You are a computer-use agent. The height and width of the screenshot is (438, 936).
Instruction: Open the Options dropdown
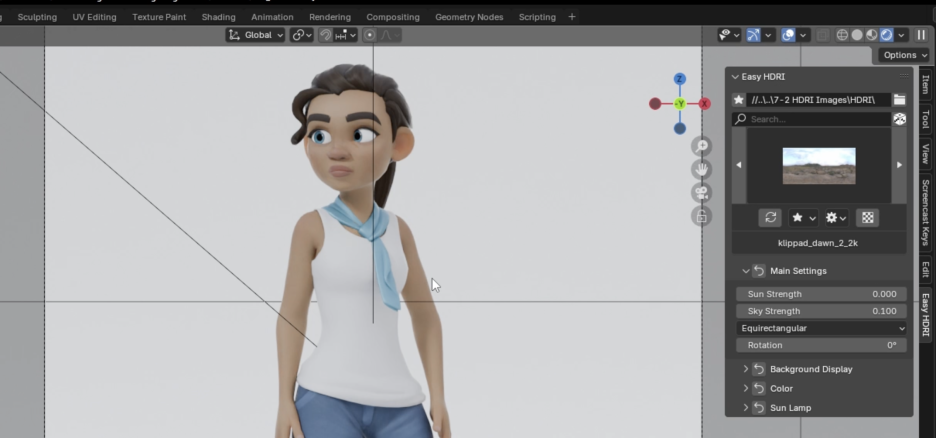tap(905, 55)
